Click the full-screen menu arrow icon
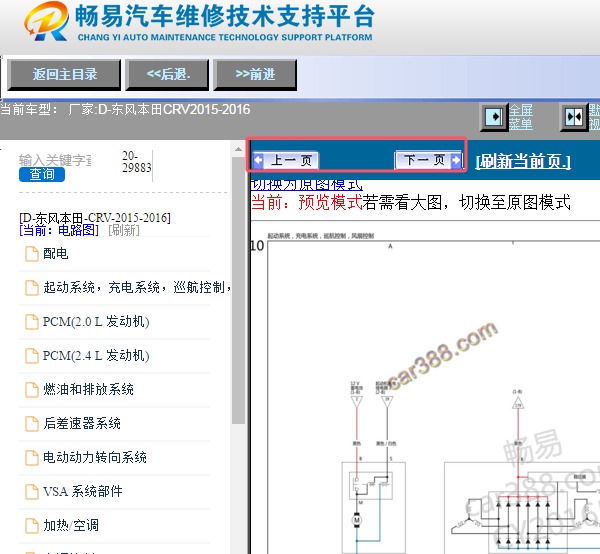The height and width of the screenshot is (554, 600). (494, 117)
